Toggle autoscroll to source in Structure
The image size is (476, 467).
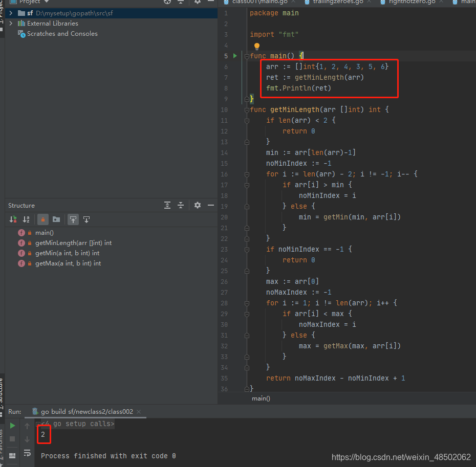point(73,219)
